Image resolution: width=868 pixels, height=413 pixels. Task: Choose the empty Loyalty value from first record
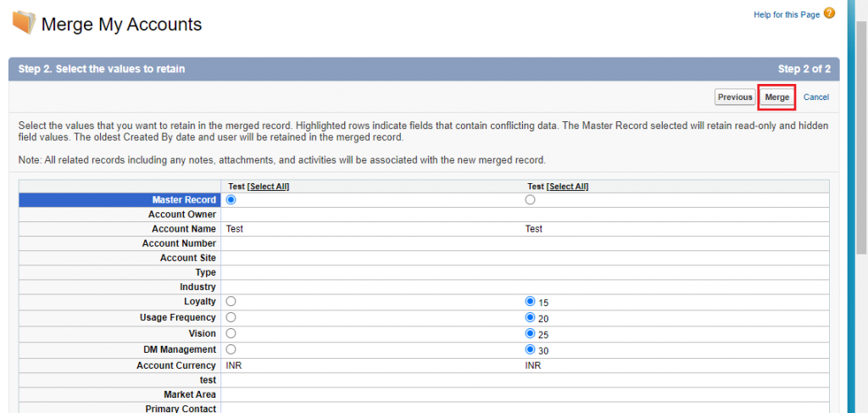[231, 301]
